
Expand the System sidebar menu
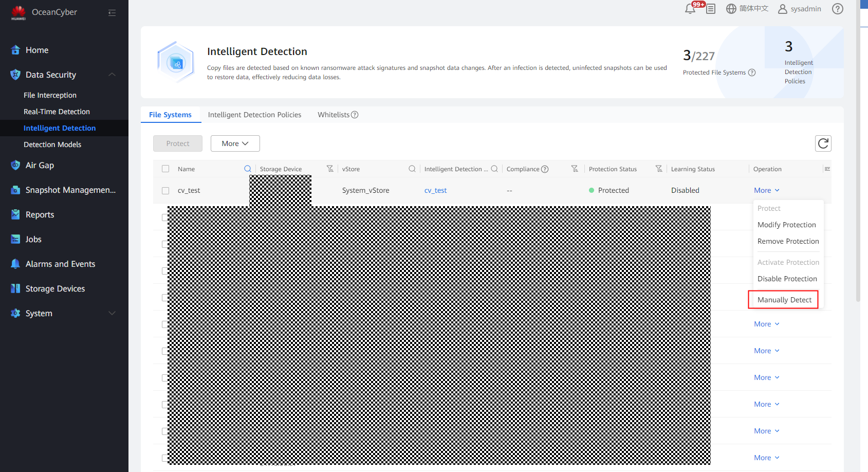(x=112, y=313)
